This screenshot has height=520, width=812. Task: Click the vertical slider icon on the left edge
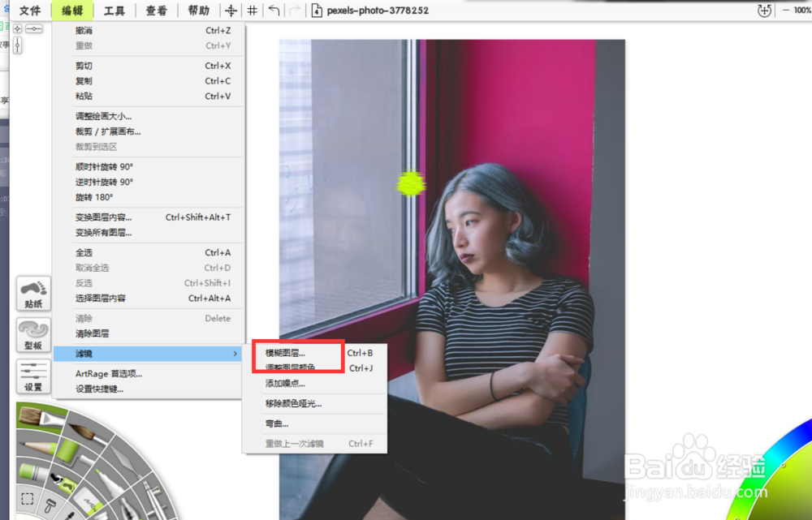click(18, 45)
